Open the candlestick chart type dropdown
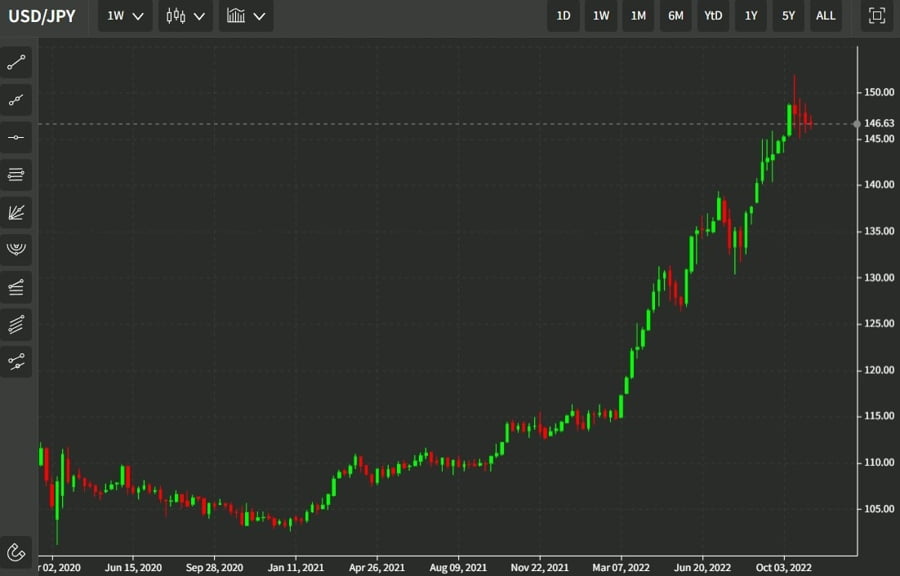The width and height of the screenshot is (900, 576). coord(186,16)
